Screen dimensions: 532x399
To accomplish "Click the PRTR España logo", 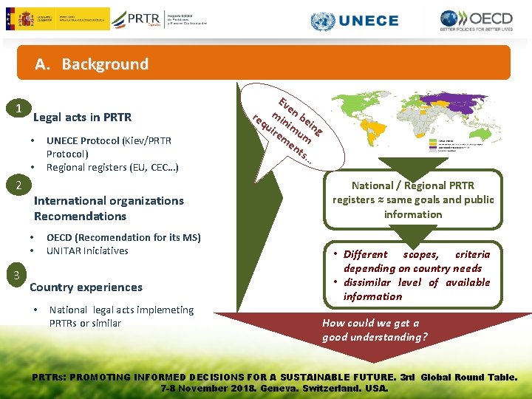I will coord(159,19).
